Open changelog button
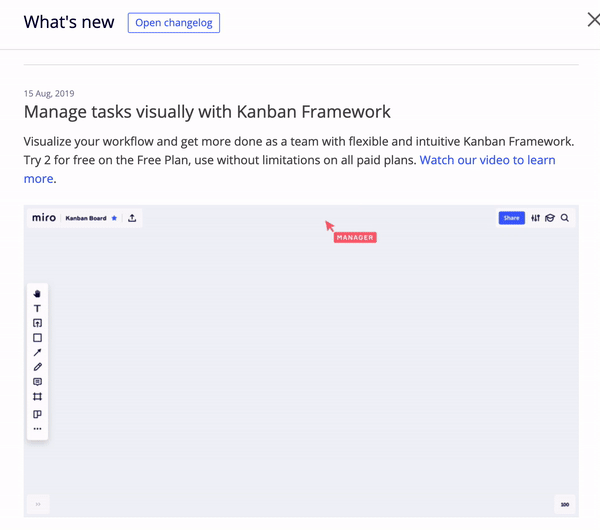 (x=174, y=23)
